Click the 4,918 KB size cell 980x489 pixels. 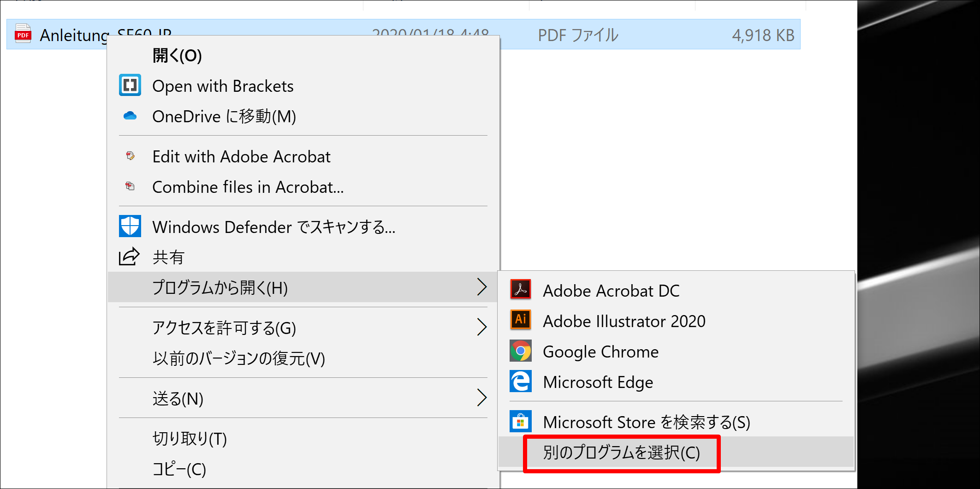(763, 35)
